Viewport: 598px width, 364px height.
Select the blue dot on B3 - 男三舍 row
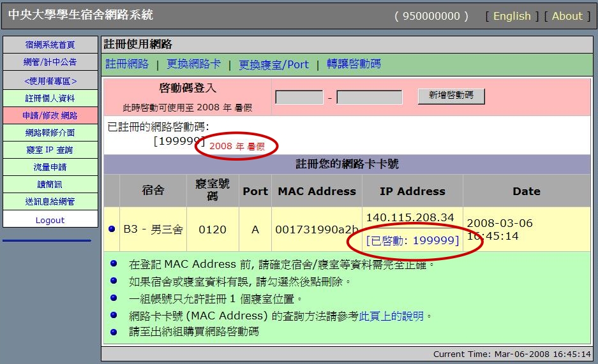pyautogui.click(x=112, y=229)
